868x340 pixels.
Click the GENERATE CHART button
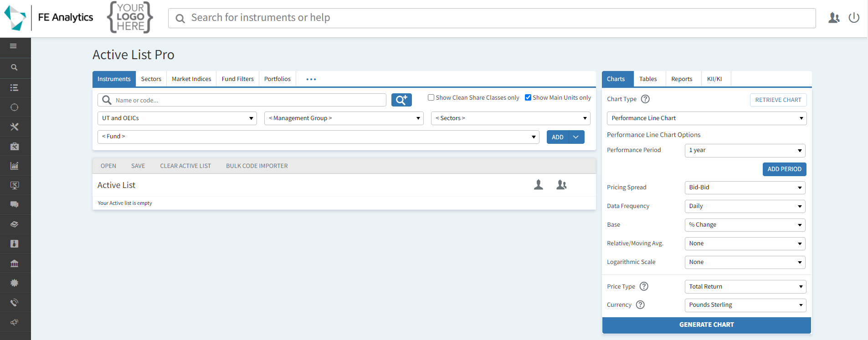pyautogui.click(x=706, y=325)
